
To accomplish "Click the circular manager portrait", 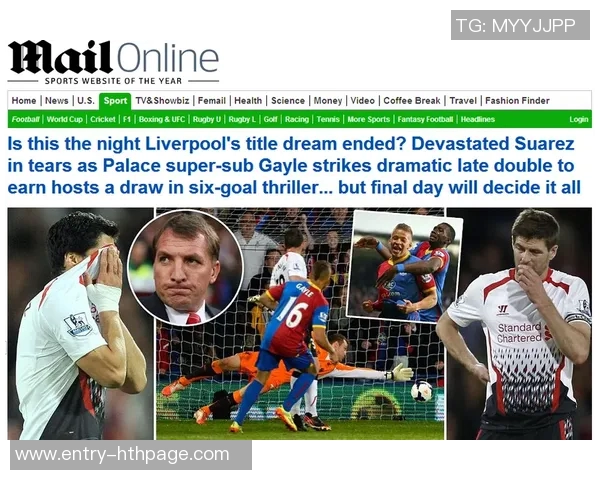I will pos(185,268).
